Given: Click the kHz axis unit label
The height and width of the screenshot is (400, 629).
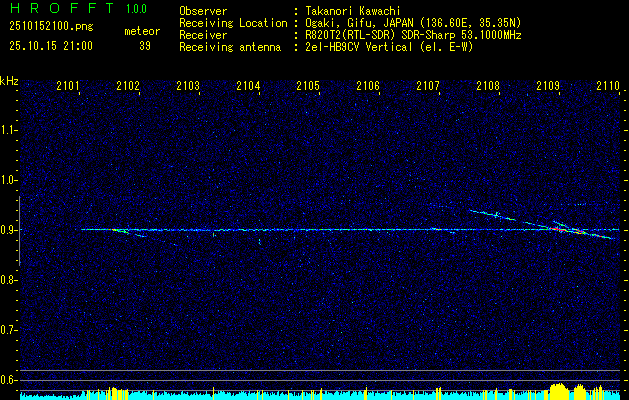Looking at the screenshot, I should (9, 81).
